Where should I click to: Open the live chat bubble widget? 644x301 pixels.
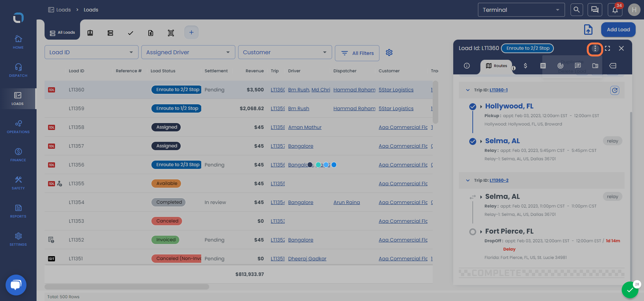click(x=16, y=285)
